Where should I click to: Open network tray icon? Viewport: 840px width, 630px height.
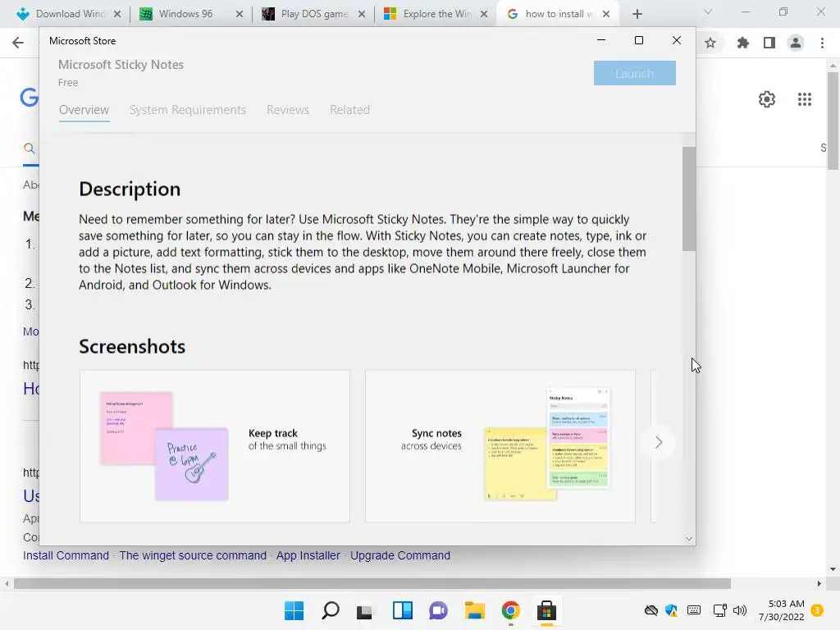point(719,610)
